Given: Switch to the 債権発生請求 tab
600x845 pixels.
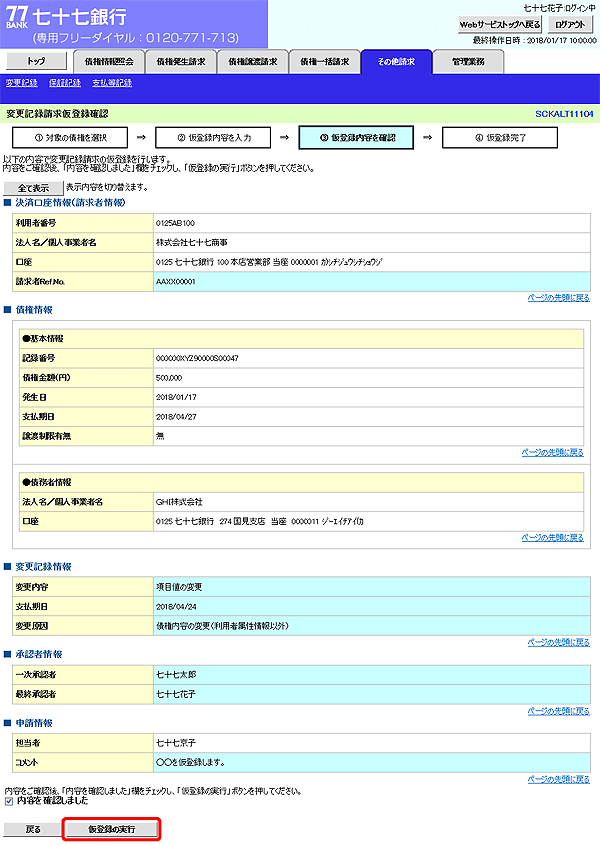Looking at the screenshot, I should pos(181,61).
